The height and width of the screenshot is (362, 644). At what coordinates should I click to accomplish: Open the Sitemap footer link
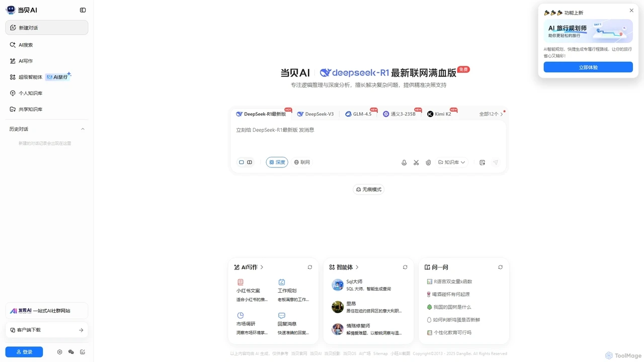380,353
